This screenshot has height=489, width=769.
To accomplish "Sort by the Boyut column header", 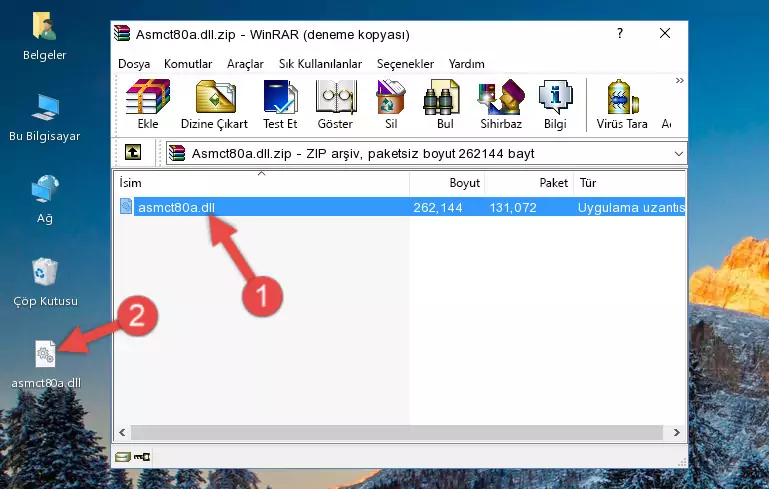I will click(x=447, y=182).
